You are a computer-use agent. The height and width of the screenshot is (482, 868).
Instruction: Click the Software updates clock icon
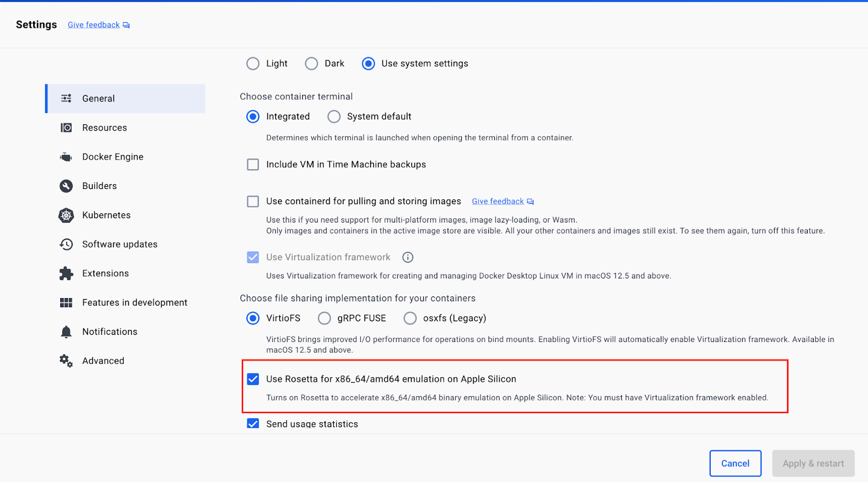(x=66, y=244)
